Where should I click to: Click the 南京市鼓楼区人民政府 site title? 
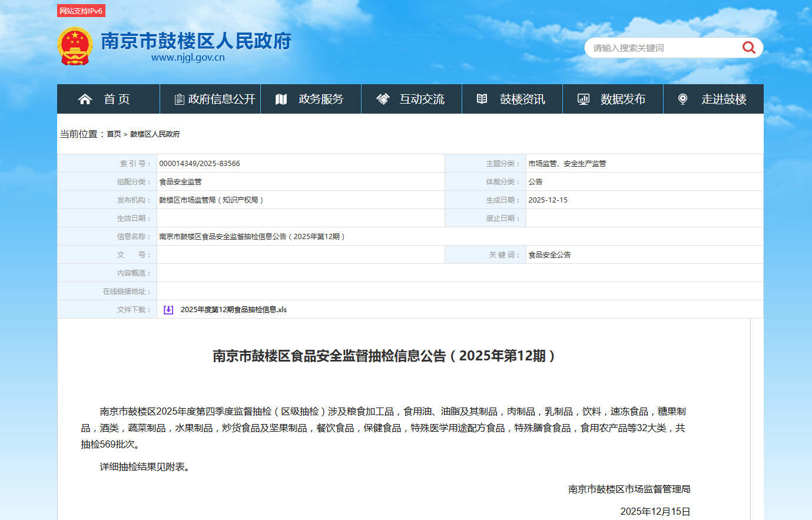195,41
